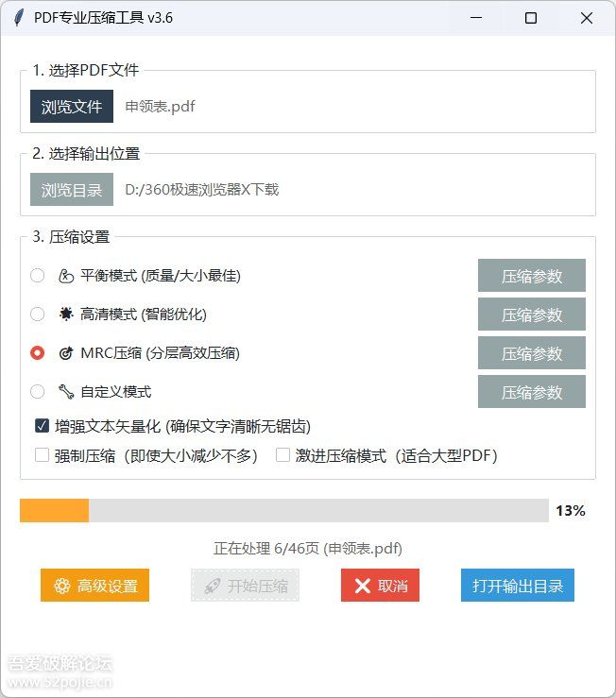Select the 高清模式 radio button
Screen dimensions: 616x698
point(38,315)
